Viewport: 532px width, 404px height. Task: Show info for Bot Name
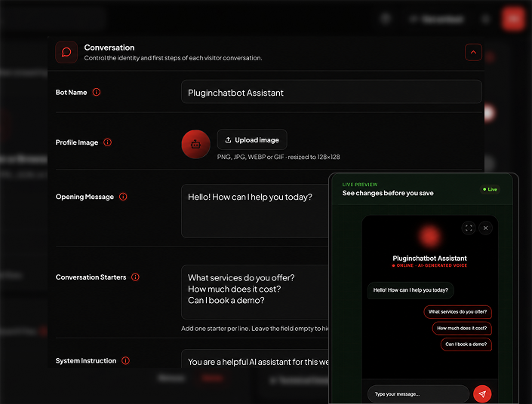(x=97, y=92)
